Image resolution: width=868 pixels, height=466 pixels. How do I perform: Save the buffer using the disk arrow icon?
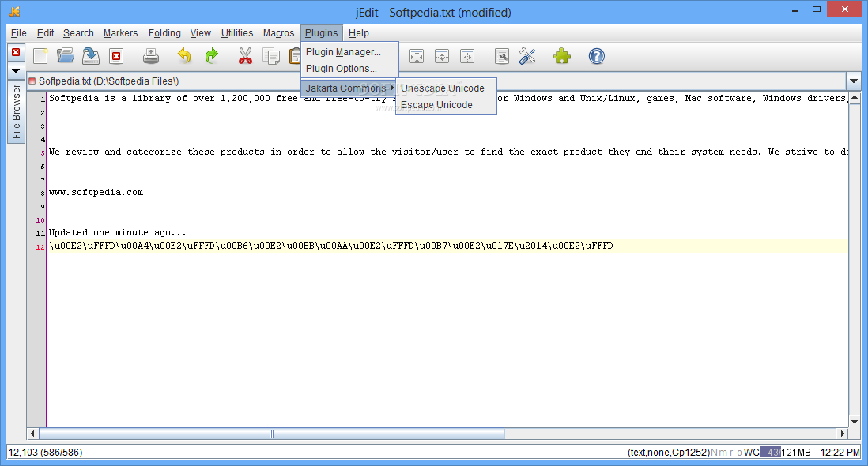pyautogui.click(x=91, y=56)
